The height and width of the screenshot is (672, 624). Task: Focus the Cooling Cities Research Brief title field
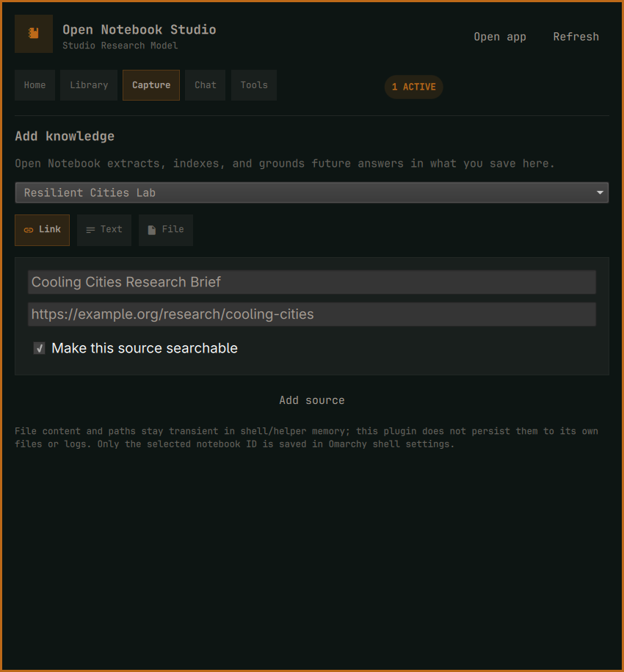point(312,282)
